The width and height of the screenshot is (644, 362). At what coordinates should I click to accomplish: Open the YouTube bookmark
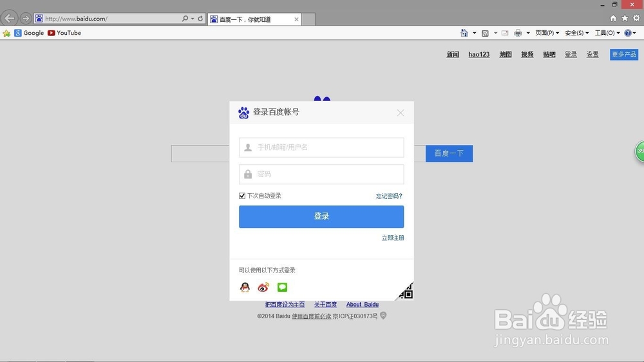(64, 33)
